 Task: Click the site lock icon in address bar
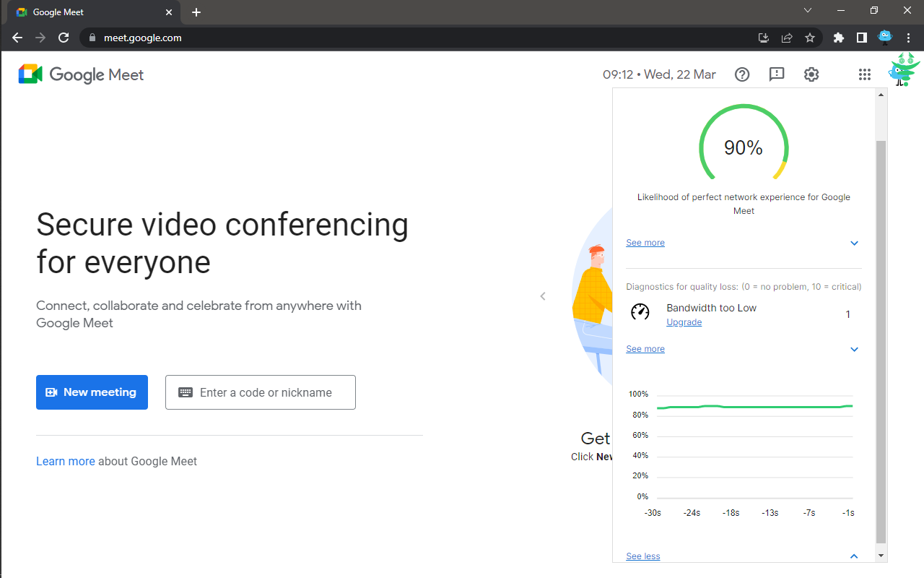[91, 38]
